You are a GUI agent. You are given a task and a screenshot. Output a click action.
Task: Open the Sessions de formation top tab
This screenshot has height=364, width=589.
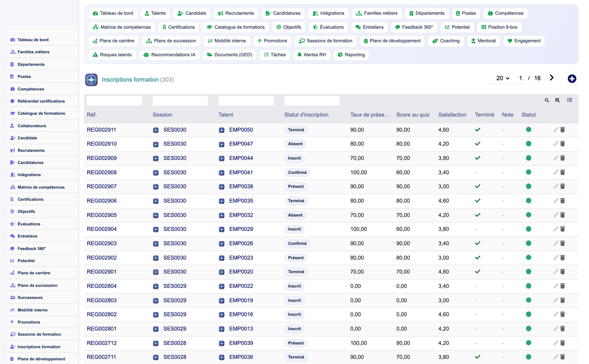coord(326,41)
